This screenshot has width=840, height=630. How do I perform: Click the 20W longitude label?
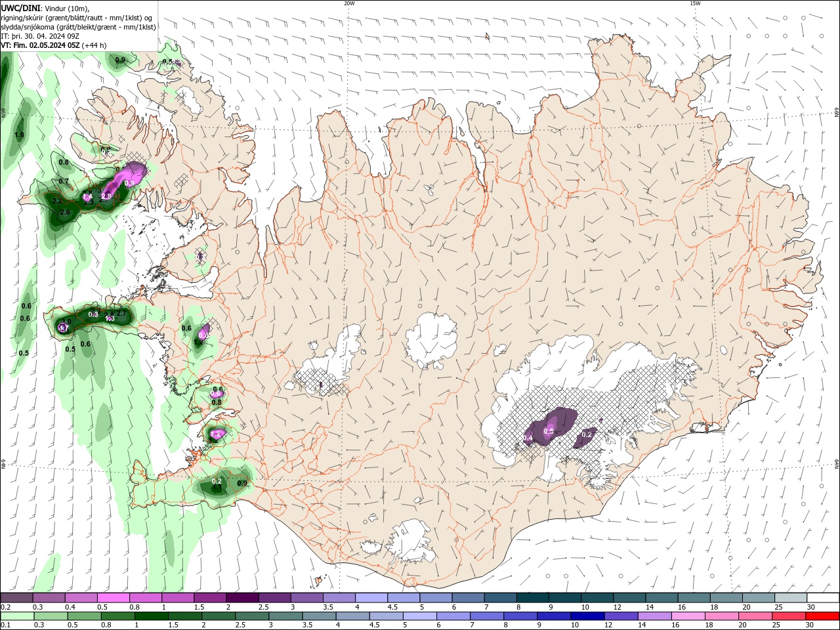(x=349, y=3)
